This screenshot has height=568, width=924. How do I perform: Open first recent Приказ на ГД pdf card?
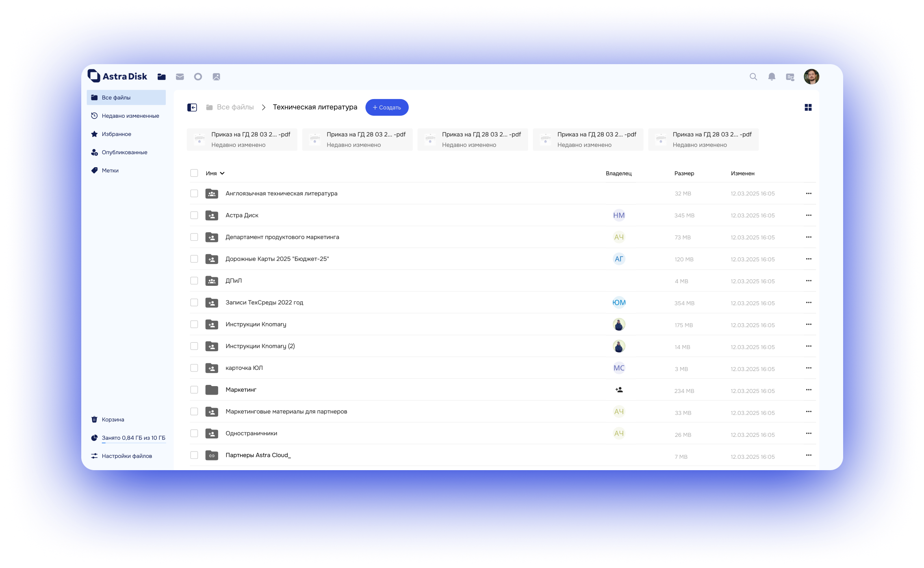tap(242, 139)
